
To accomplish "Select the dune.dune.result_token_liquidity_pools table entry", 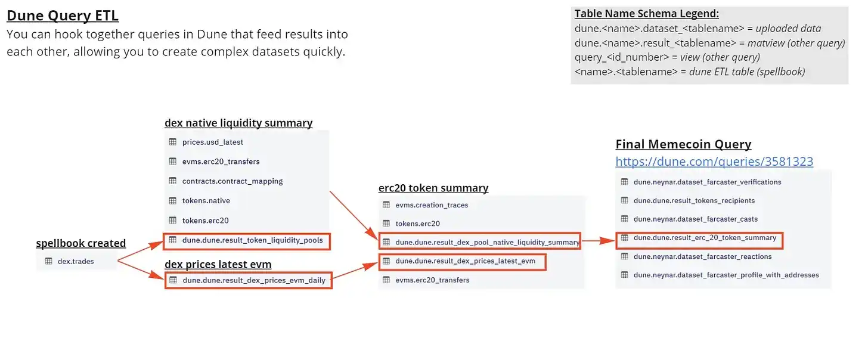I will 252,241.
